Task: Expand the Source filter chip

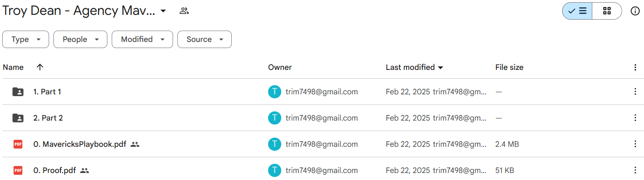Action: point(204,39)
